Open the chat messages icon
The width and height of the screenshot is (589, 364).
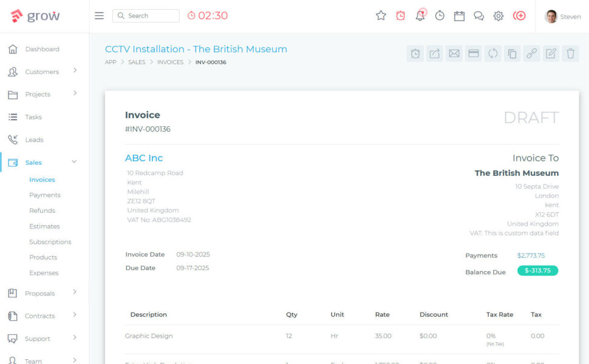478,16
